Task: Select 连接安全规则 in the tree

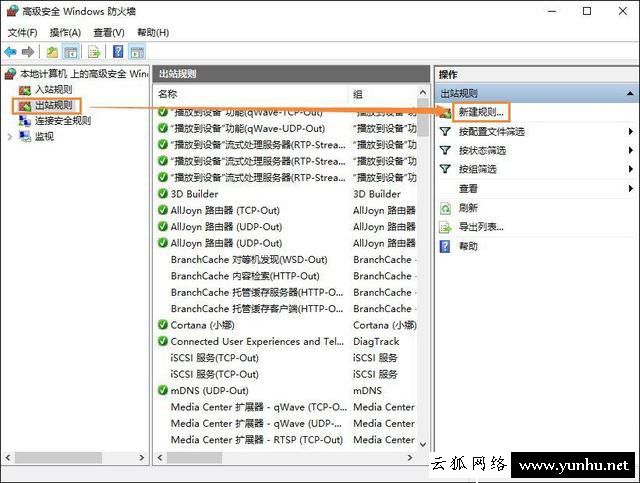Action: point(63,121)
